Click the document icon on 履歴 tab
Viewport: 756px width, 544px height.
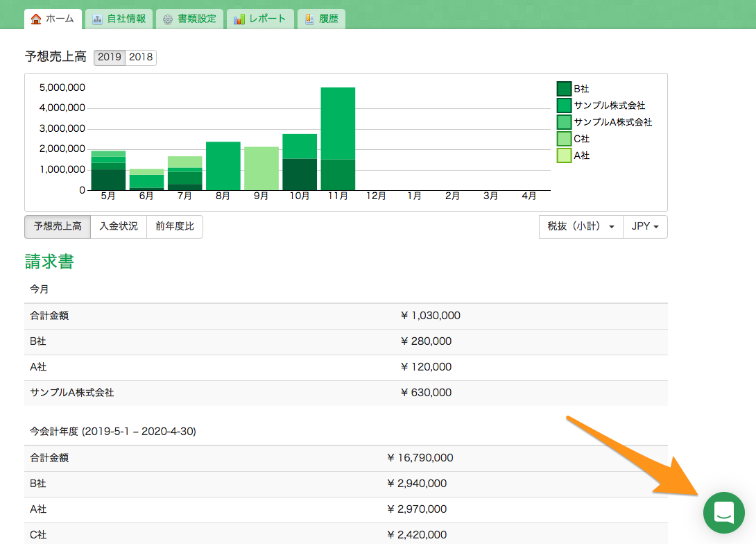coord(309,19)
